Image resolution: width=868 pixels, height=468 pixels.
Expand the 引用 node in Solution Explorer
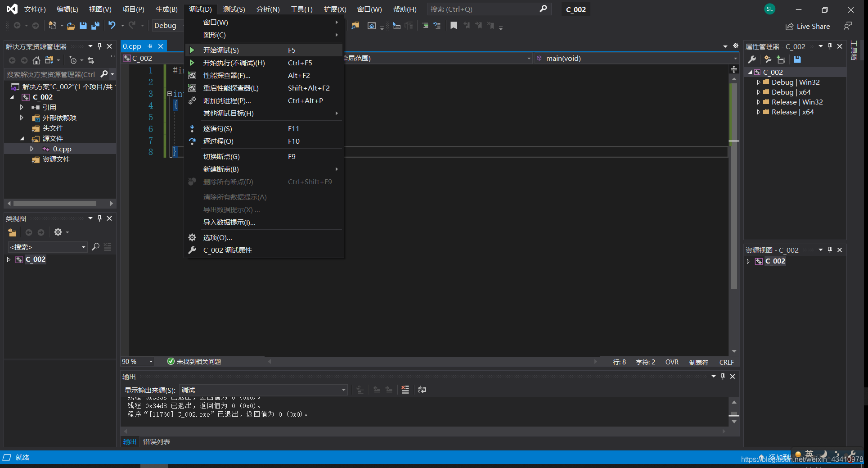click(x=21, y=107)
